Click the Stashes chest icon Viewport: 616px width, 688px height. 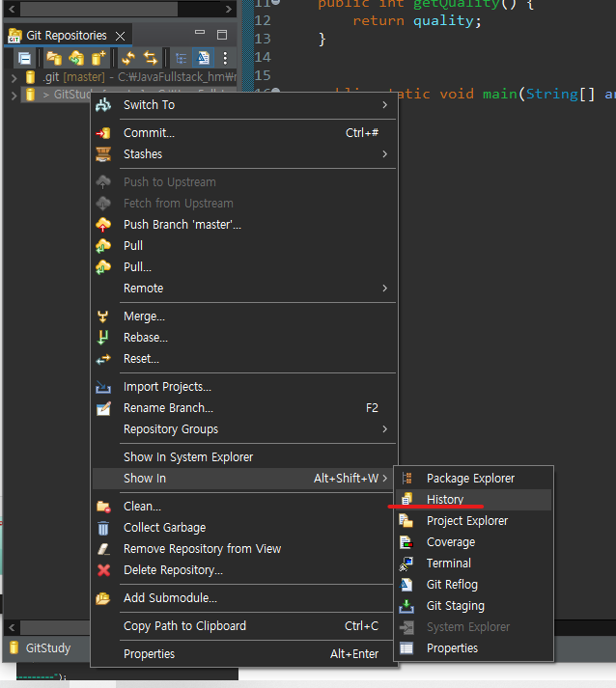[x=103, y=154]
